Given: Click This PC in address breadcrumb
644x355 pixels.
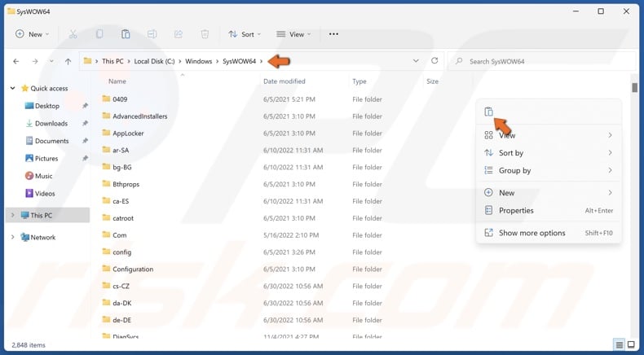Looking at the screenshot, I should pos(112,61).
